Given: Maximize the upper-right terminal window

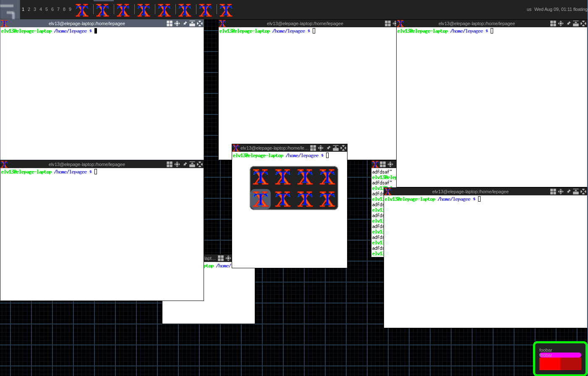Looking at the screenshot, I should (x=561, y=23).
